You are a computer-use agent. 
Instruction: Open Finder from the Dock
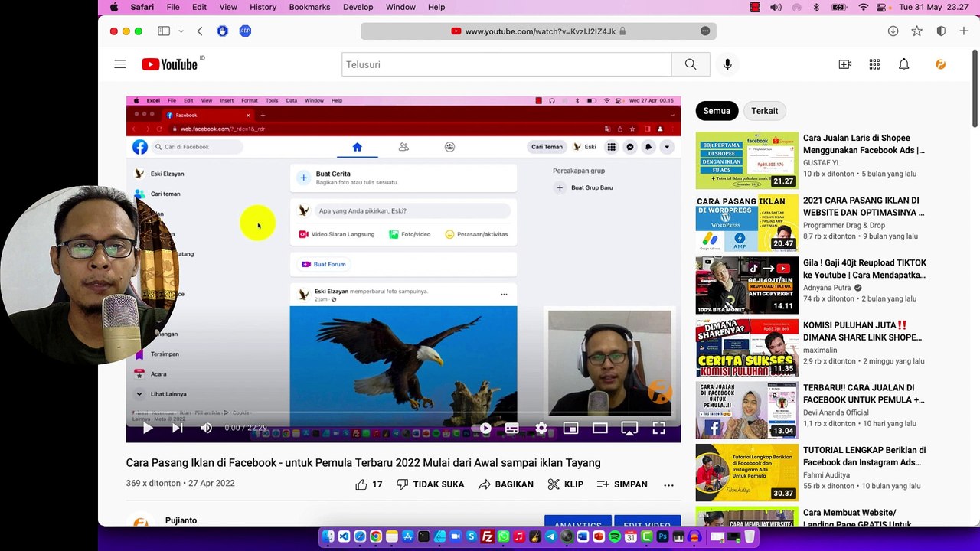pyautogui.click(x=328, y=537)
